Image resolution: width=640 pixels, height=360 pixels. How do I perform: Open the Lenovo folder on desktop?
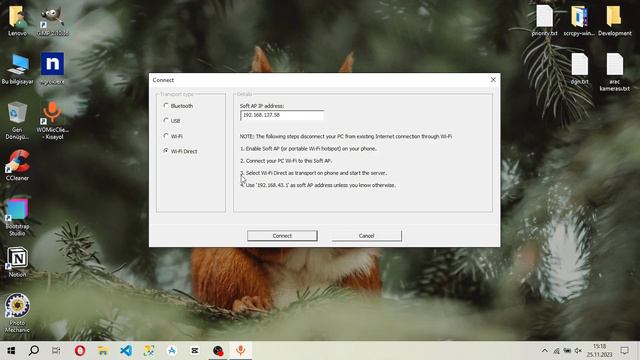(x=17, y=20)
